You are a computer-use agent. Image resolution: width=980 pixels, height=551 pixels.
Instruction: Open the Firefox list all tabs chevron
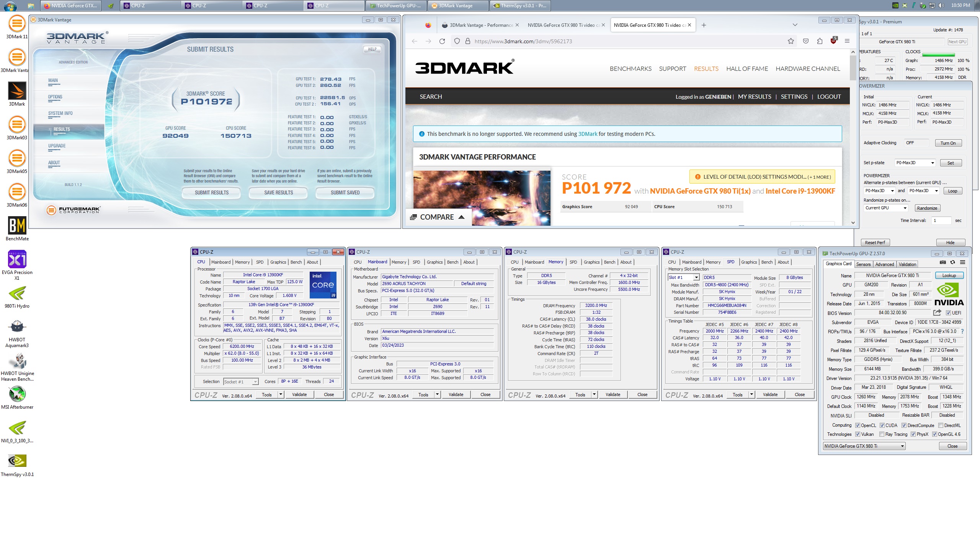(x=795, y=25)
